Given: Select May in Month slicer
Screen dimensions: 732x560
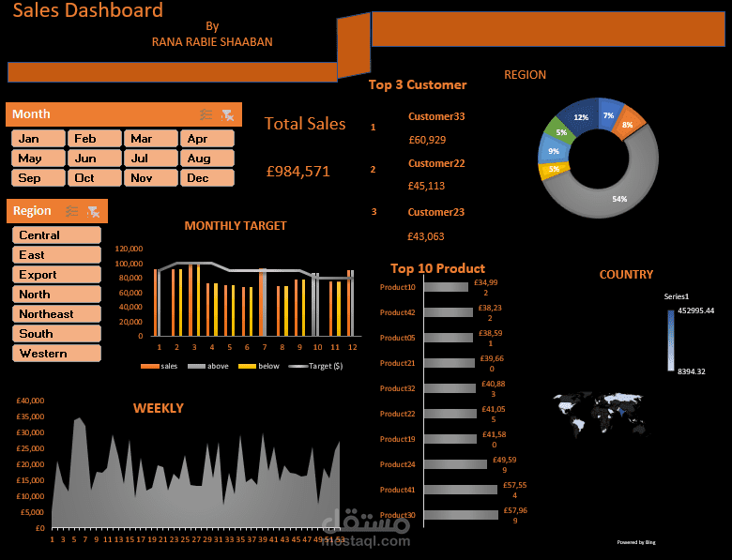Looking at the screenshot, I should coord(38,159).
